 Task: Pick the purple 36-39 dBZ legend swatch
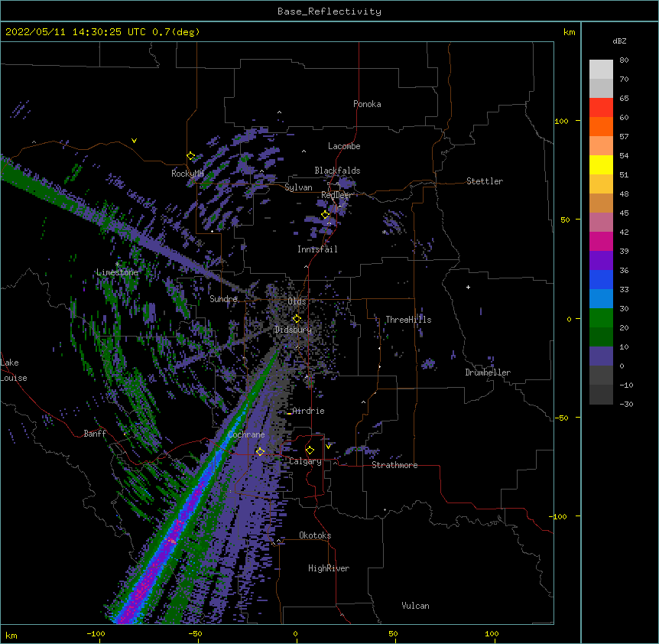(601, 261)
